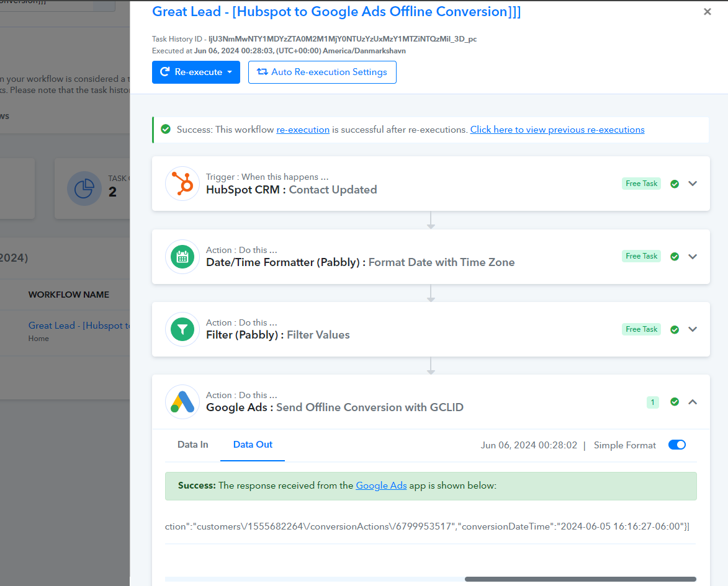Follow the re-execution link in success banner

(x=303, y=130)
